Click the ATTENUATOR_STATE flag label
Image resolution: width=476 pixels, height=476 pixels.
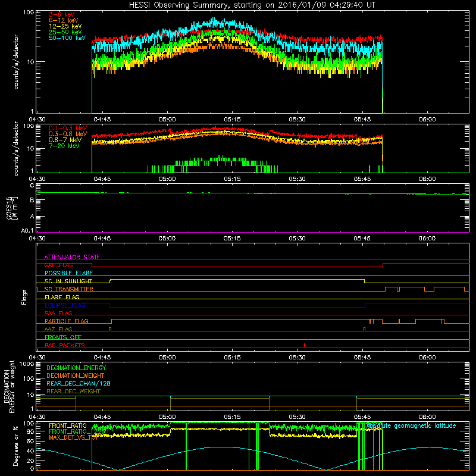72,257
